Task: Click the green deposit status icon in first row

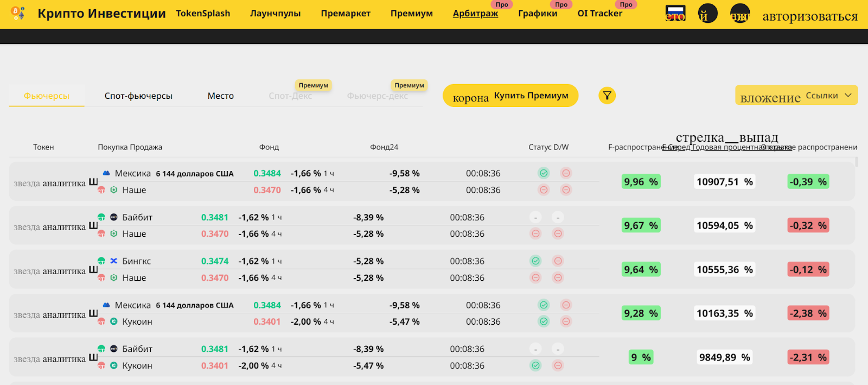Action: (x=544, y=173)
